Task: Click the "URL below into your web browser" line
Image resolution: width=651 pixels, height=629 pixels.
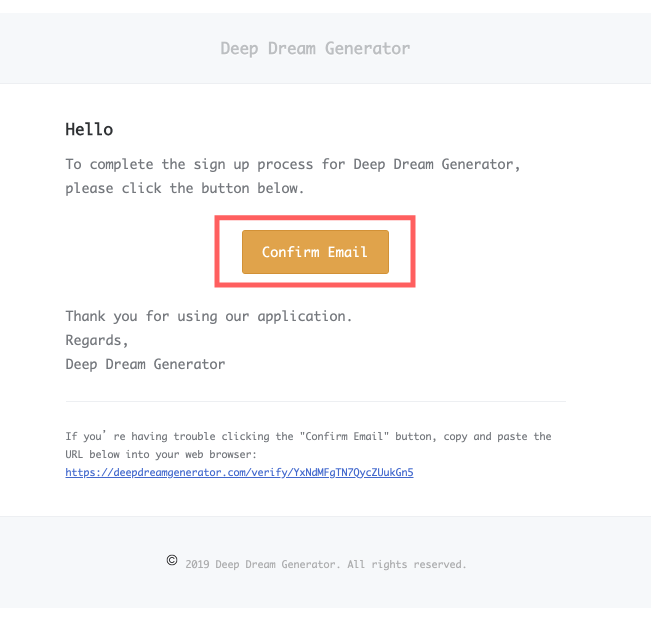Action: tap(161, 454)
